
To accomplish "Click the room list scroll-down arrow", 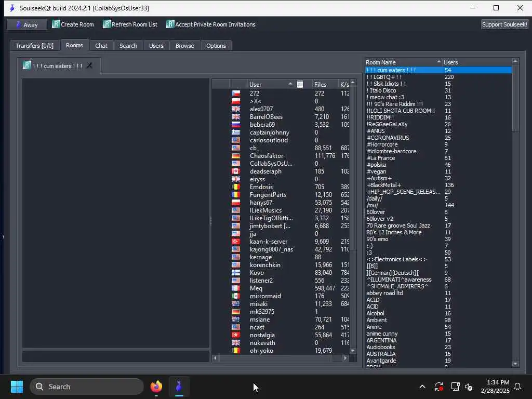I will [515, 364].
